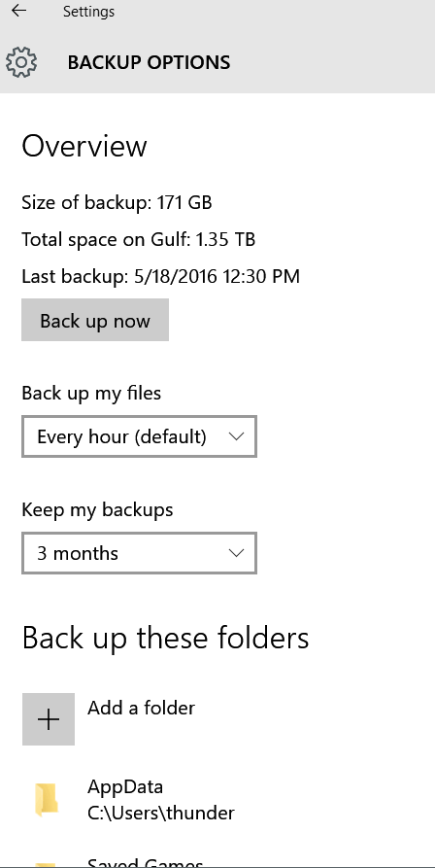Select the AppData folder icon
The image size is (435, 868).
[47, 799]
